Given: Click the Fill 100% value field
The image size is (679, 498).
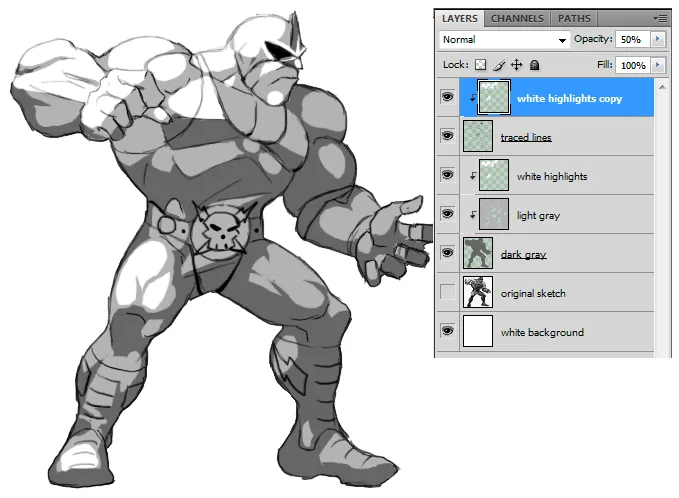Looking at the screenshot, I should pyautogui.click(x=633, y=65).
